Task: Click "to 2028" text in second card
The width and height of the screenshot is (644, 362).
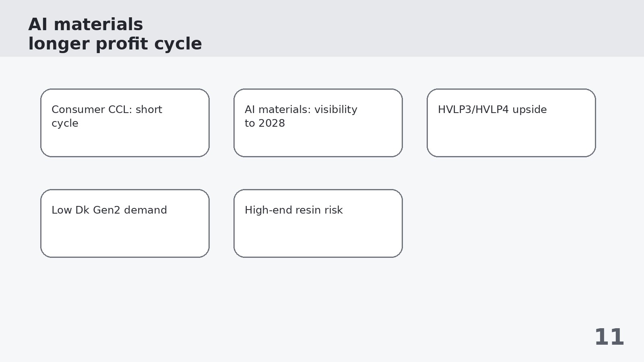Action: pyautogui.click(x=265, y=123)
